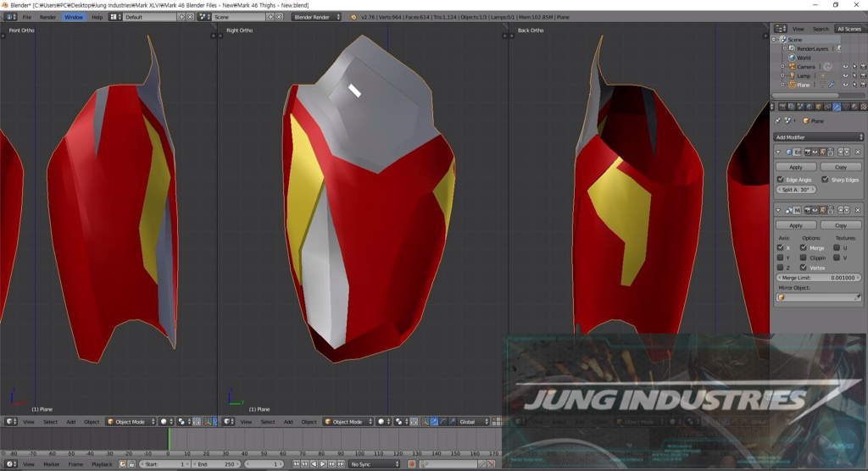Hide the Camera using its eye icon
The height and width of the screenshot is (471, 868).
point(845,66)
